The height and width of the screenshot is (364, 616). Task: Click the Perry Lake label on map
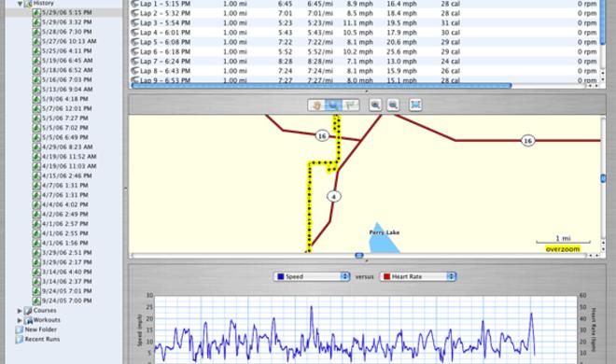(x=385, y=232)
